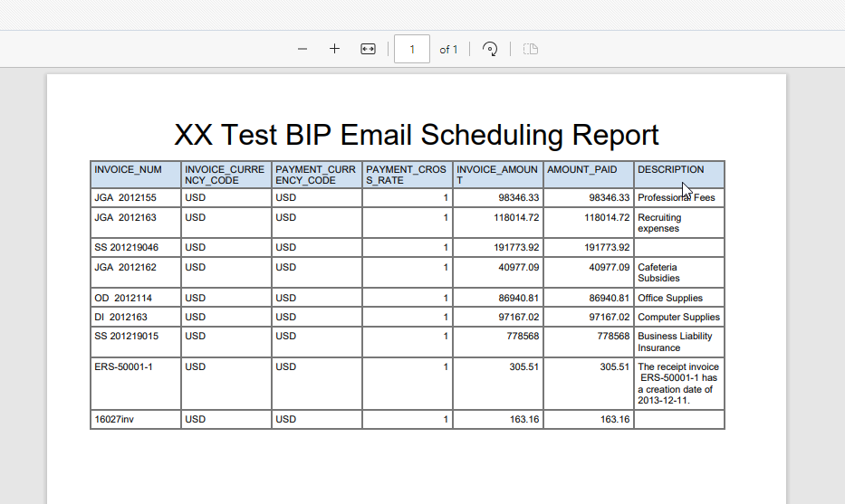Select invoice amount 163.16
This screenshot has width=845, height=504.
[524, 419]
